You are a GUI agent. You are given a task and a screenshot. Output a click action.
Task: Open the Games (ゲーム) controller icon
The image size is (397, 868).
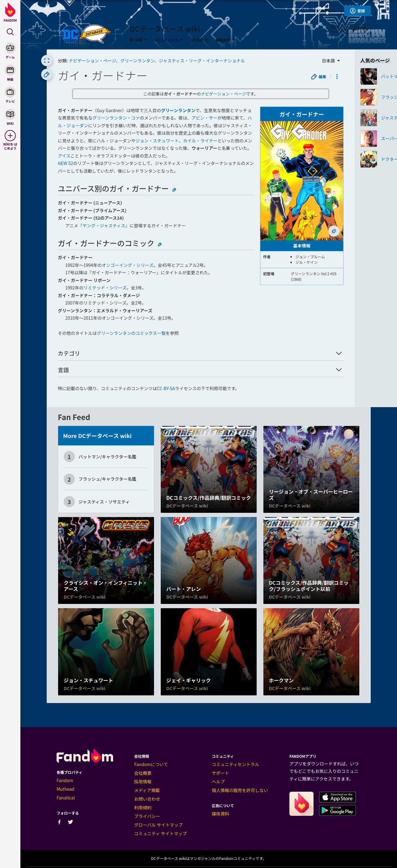[10, 48]
